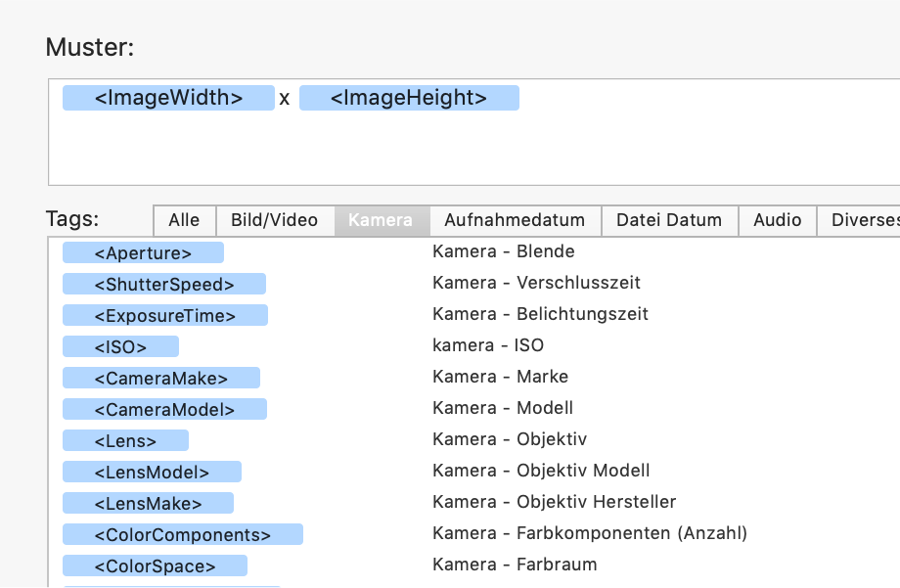Open the Aufnahmedatum tab
The height and width of the screenshot is (588, 900).
515,220
